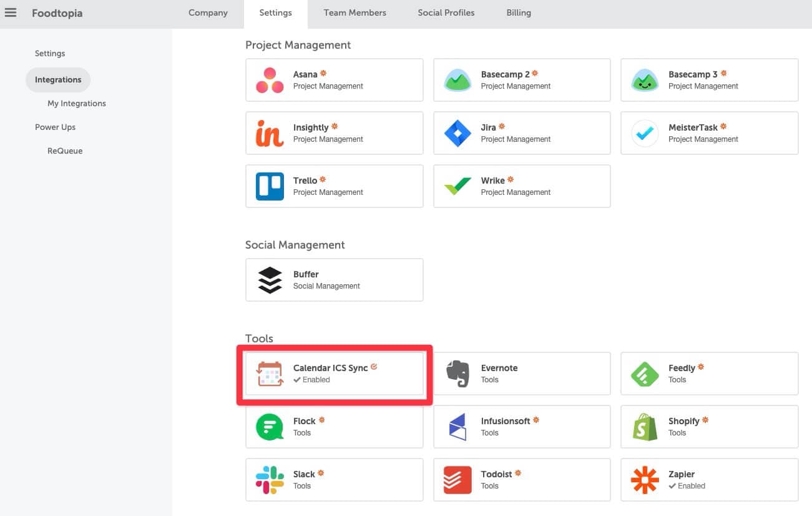The width and height of the screenshot is (812, 516).
Task: Click the badge icon next to Asana
Action: point(323,73)
